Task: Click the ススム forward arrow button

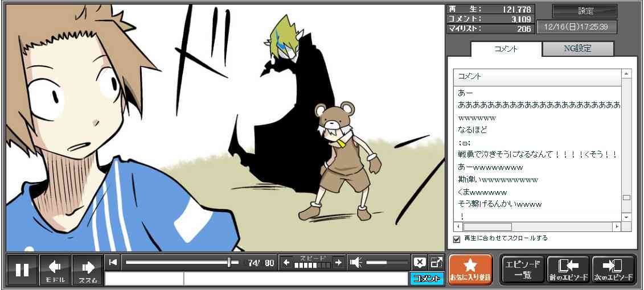Action: [x=88, y=270]
